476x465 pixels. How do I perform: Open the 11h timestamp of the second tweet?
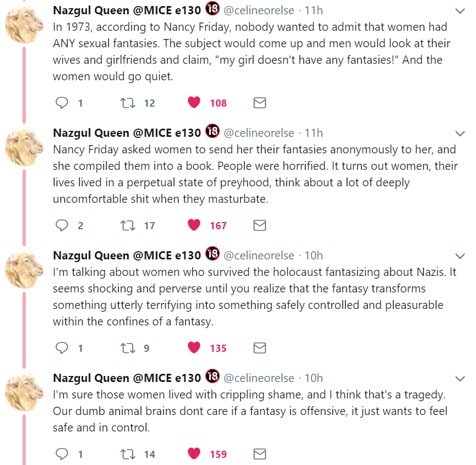[313, 133]
